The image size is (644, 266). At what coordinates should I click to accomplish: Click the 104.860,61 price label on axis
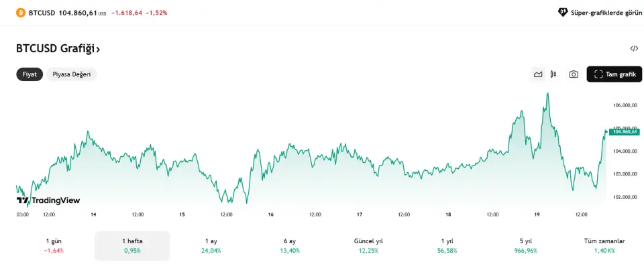625,132
